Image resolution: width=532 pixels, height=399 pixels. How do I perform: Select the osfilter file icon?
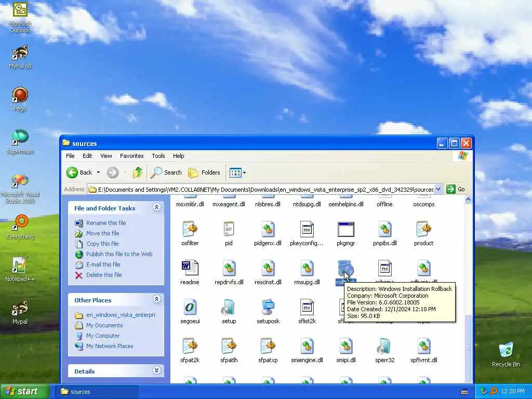point(190,230)
